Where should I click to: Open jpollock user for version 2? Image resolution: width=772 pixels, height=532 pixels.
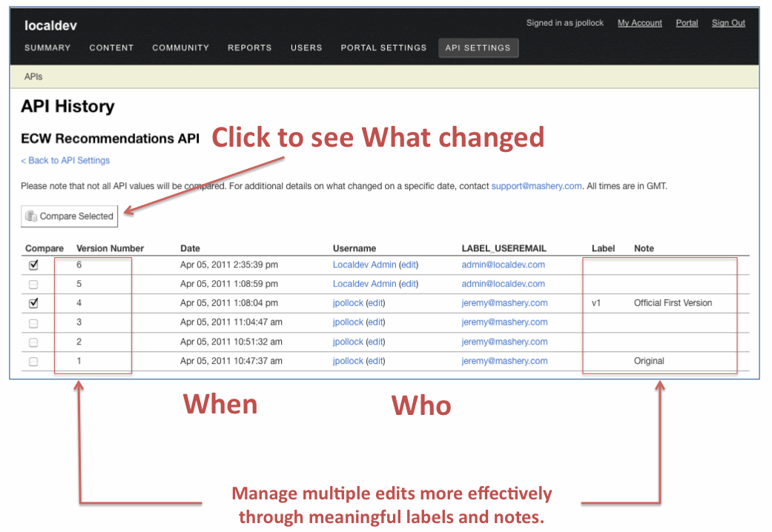[348, 342]
